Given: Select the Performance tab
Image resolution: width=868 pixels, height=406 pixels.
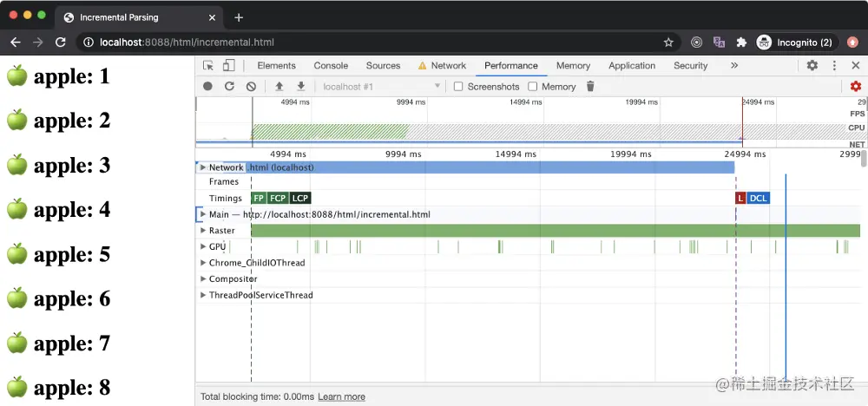Looking at the screenshot, I should pyautogui.click(x=511, y=65).
